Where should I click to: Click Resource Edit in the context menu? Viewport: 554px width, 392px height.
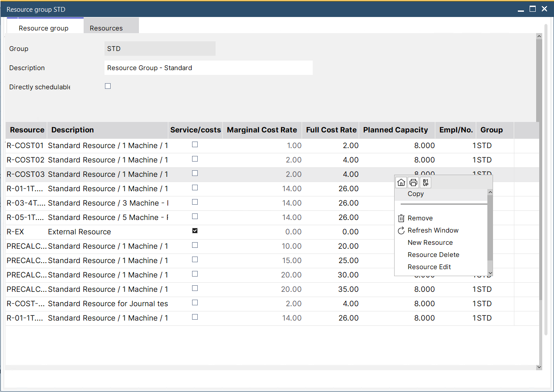click(x=429, y=267)
